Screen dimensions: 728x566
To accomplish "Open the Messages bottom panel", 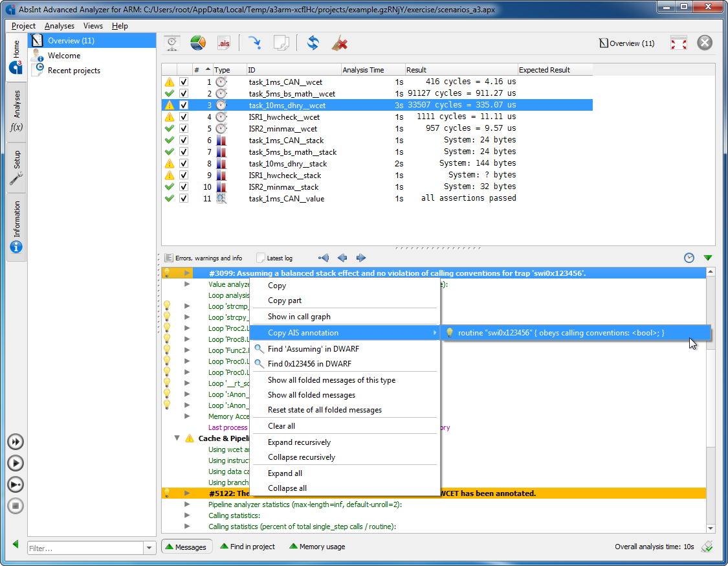I will tap(186, 547).
